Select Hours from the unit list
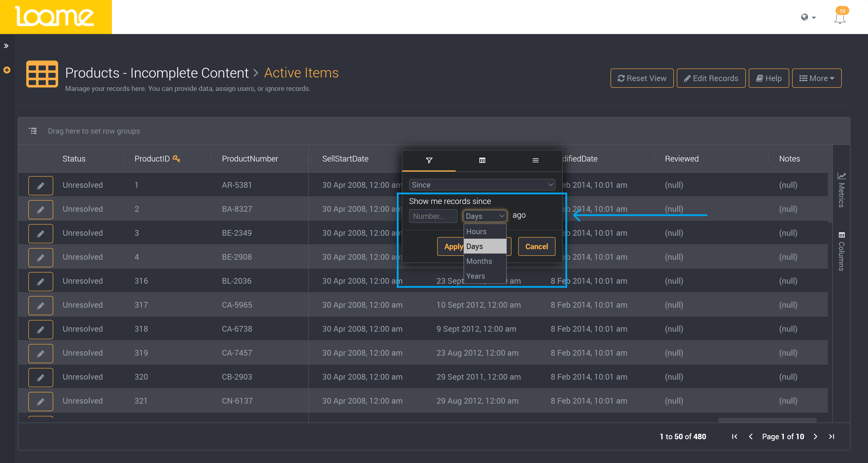868x463 pixels. [485, 232]
